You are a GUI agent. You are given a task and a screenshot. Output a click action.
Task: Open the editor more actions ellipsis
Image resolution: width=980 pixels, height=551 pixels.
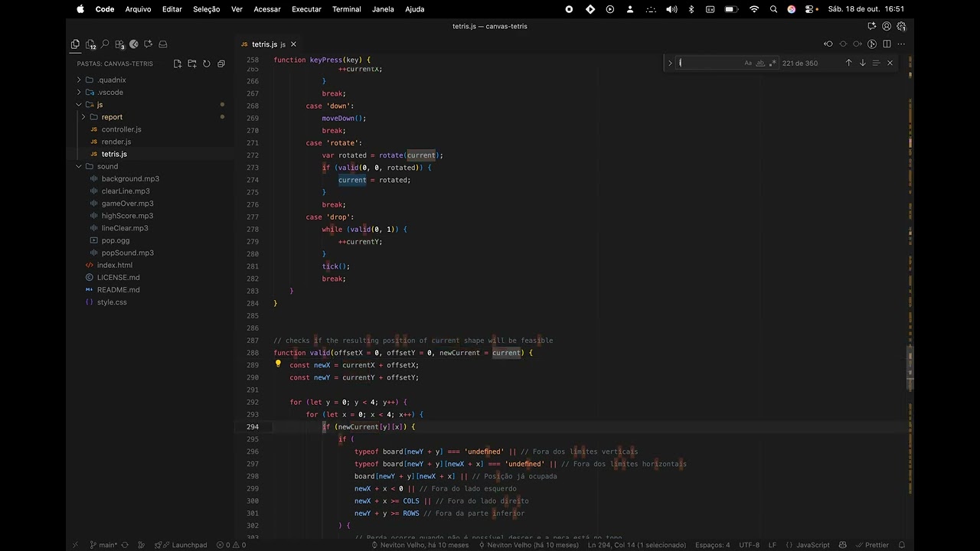tap(901, 44)
